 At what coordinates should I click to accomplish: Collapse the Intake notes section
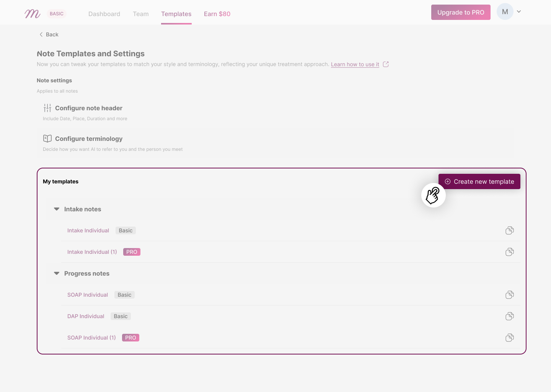(x=57, y=209)
